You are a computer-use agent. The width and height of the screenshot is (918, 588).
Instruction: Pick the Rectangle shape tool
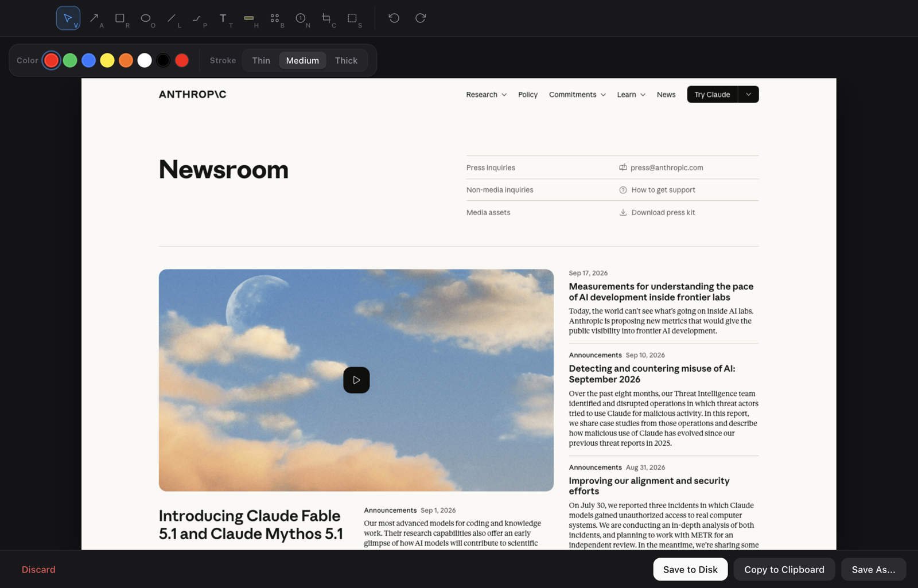(x=120, y=18)
